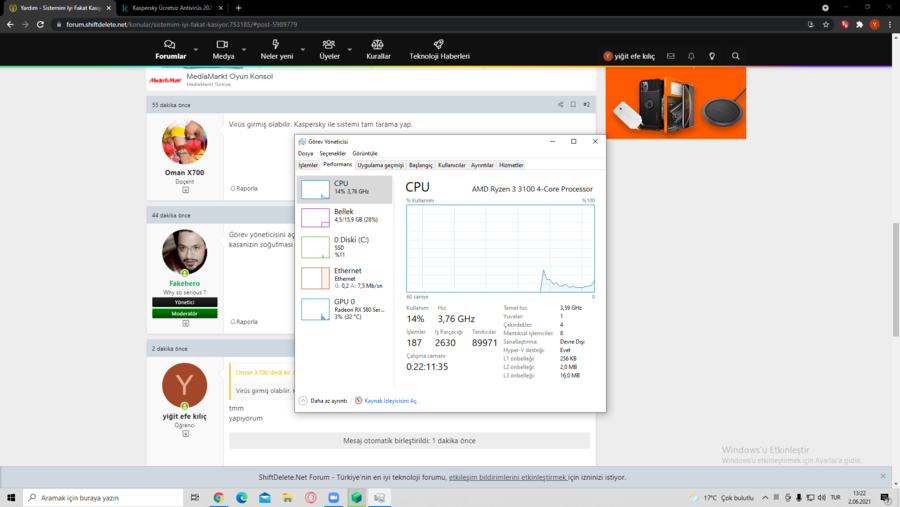Select 0 Diski (C:) in sidebar
Image resolution: width=900 pixels, height=507 pixels.
pyautogui.click(x=345, y=247)
